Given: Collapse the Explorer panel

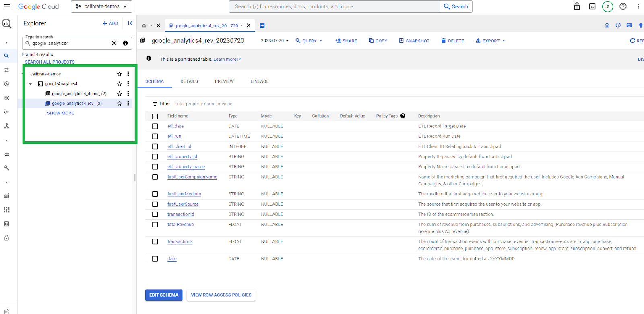Looking at the screenshot, I should [x=130, y=23].
